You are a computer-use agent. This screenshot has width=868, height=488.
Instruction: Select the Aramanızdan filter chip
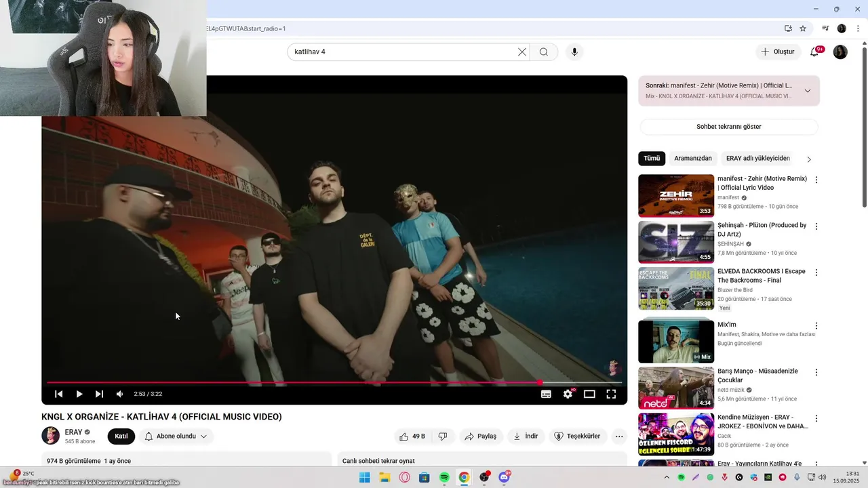pos(693,159)
